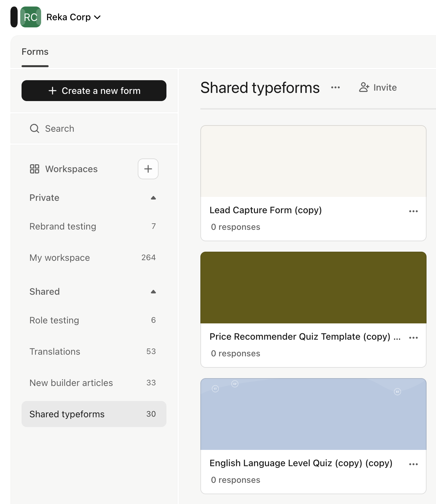436x504 pixels.
Task: Click the 53 count beside Translations
Action: (151, 351)
